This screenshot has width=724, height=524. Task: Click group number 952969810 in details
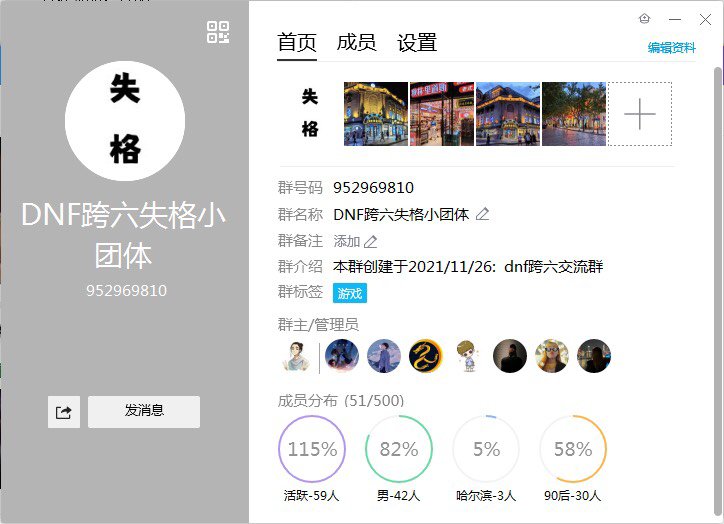tap(374, 188)
